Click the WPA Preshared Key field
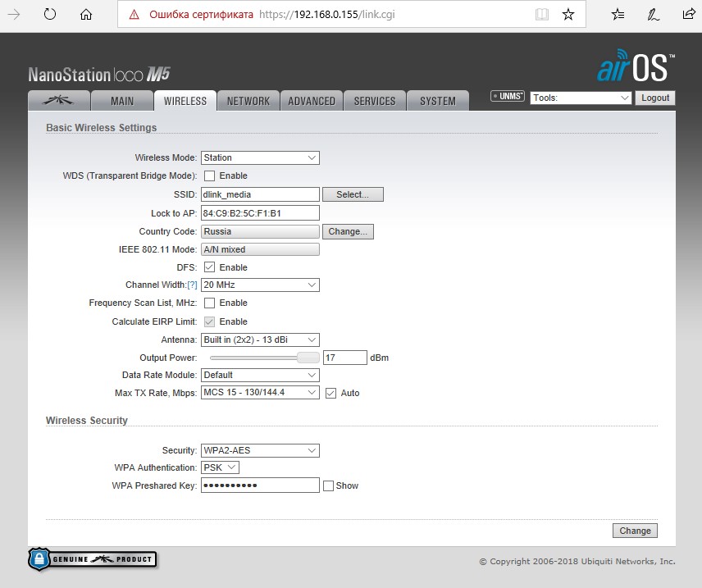702x588 pixels. [x=260, y=485]
